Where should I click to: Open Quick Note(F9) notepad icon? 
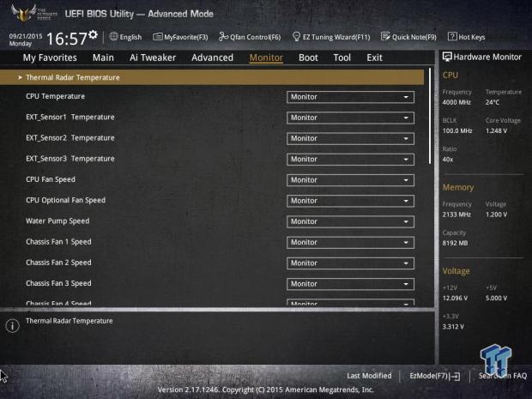pos(385,37)
